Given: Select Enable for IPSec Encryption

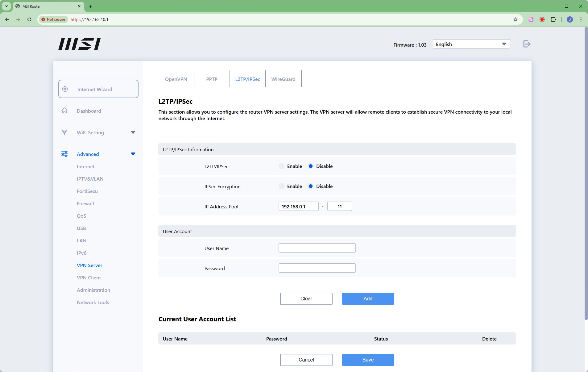Looking at the screenshot, I should [x=282, y=186].
